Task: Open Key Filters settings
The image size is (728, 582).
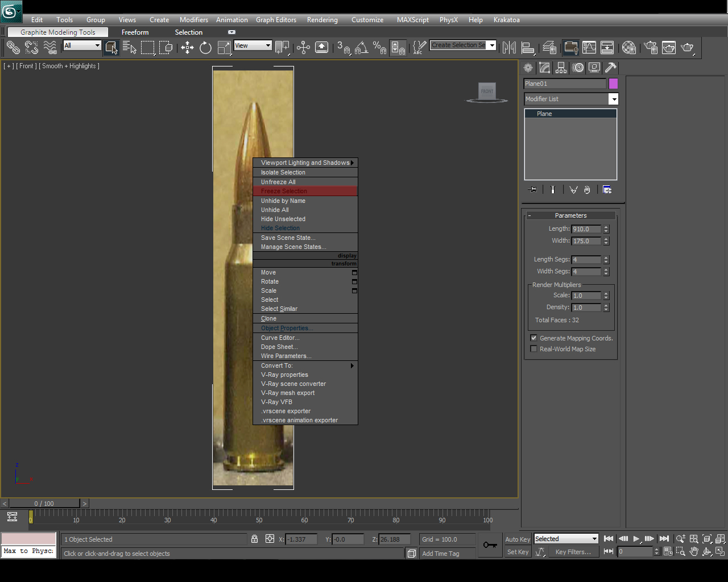Action: 573,551
